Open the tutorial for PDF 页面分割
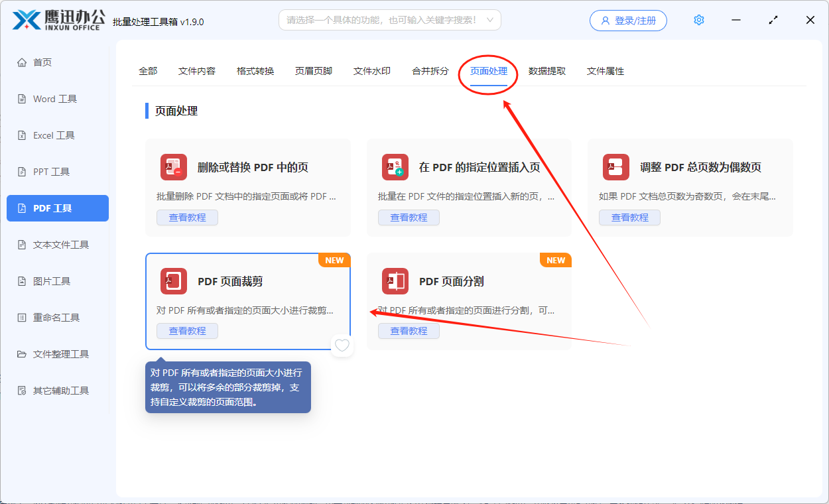Viewport: 829px width, 504px height. (409, 330)
